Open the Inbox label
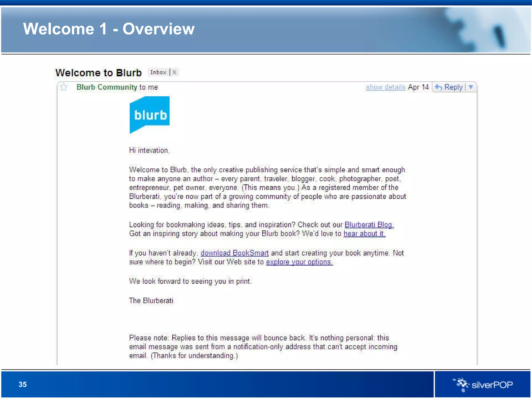The image size is (532, 399). 158,72
